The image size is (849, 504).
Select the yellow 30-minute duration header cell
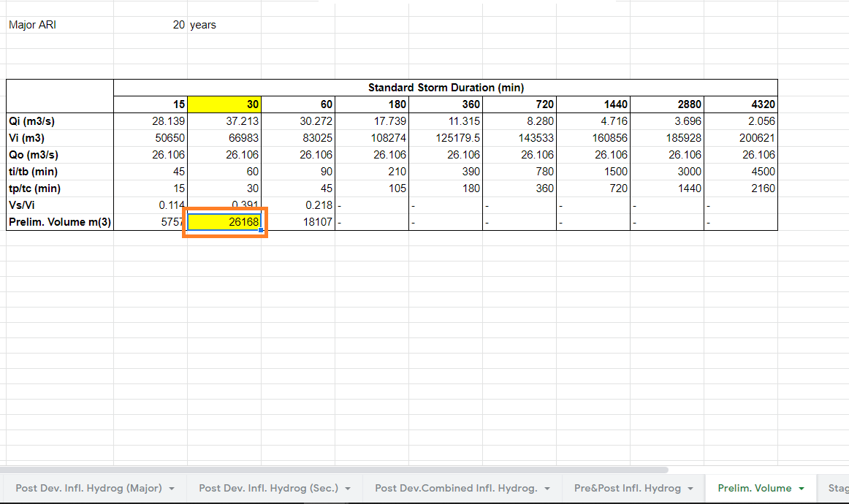tap(225, 104)
